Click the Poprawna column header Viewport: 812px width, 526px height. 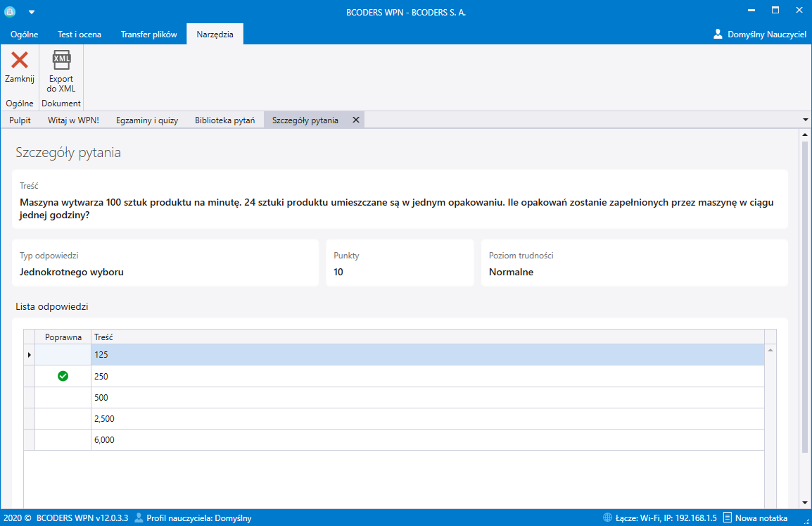click(63, 337)
